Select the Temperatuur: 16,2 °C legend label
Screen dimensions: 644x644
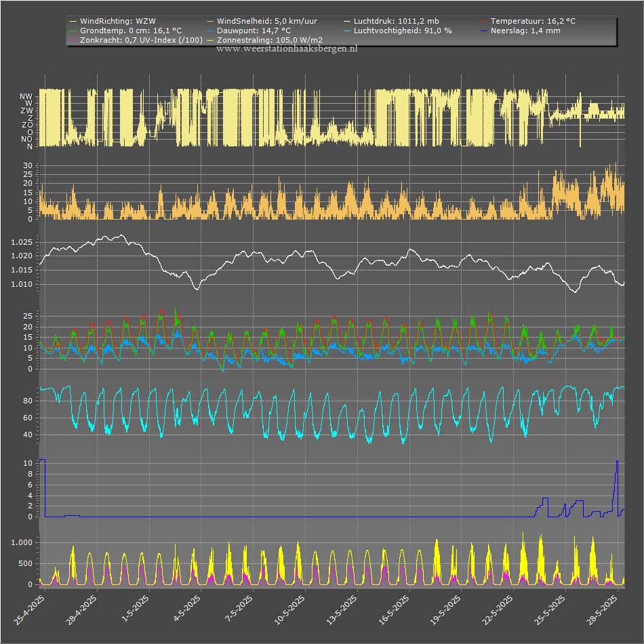click(x=533, y=21)
